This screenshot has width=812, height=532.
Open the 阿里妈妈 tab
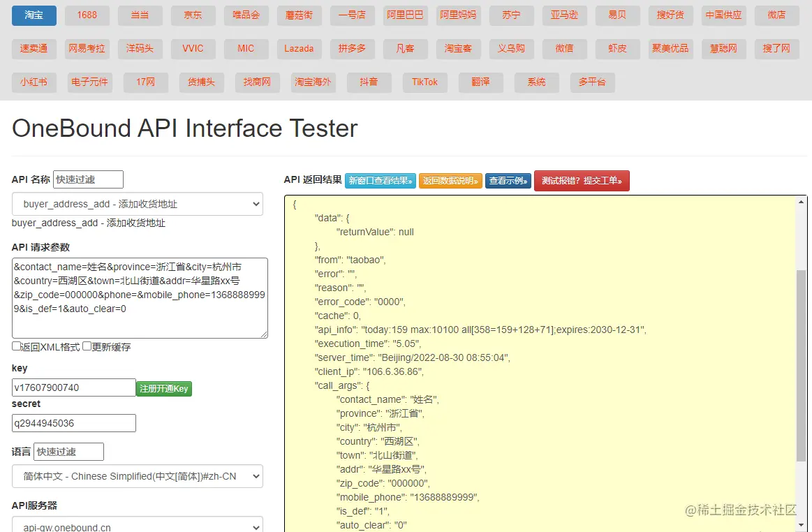click(x=458, y=15)
